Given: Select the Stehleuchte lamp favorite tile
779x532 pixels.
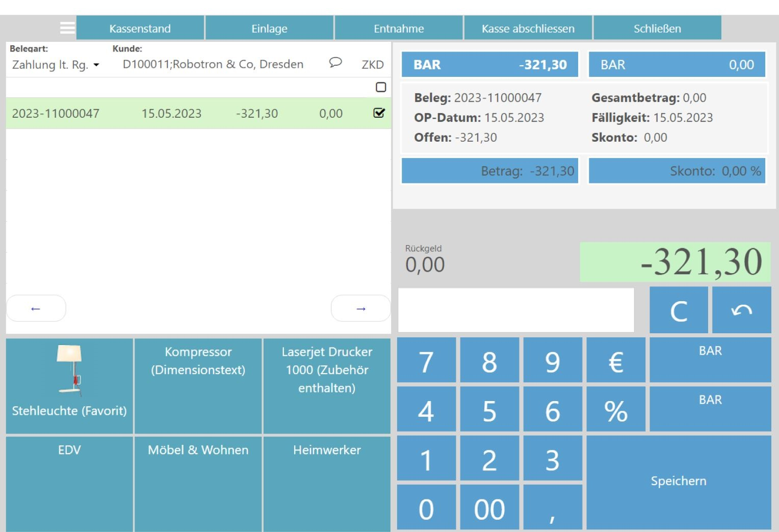Looking at the screenshot, I should point(69,386).
